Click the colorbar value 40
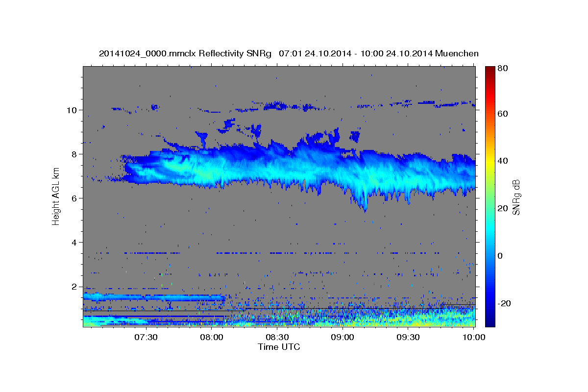Viewport: 588px width, 392px height. point(504,161)
